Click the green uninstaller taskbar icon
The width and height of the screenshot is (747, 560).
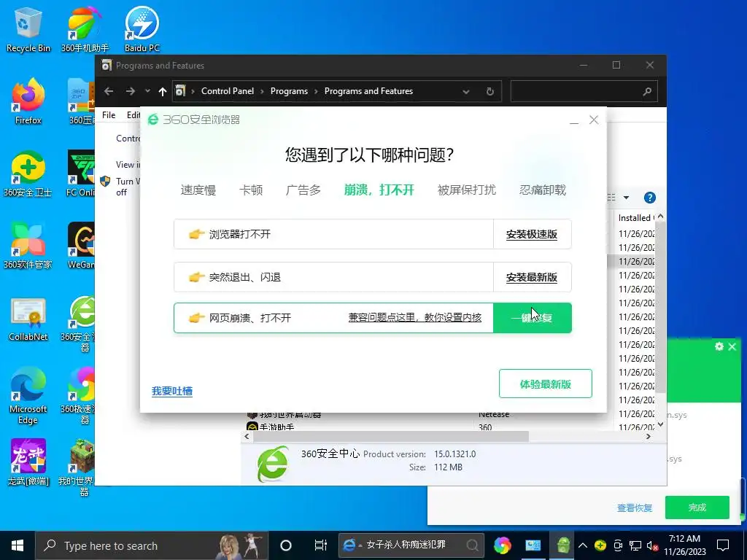[563, 545]
